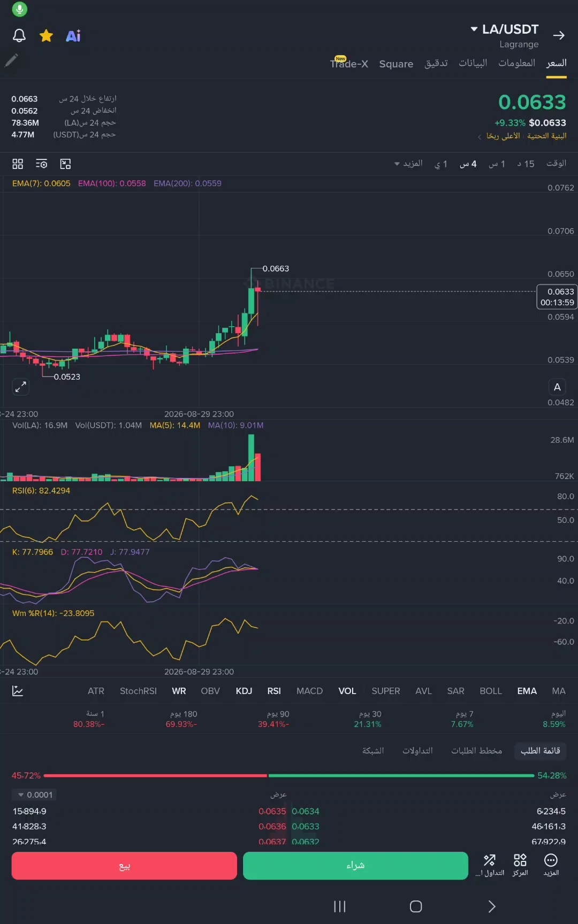Select the الوقت line chart option
The width and height of the screenshot is (578, 924).
click(x=556, y=163)
